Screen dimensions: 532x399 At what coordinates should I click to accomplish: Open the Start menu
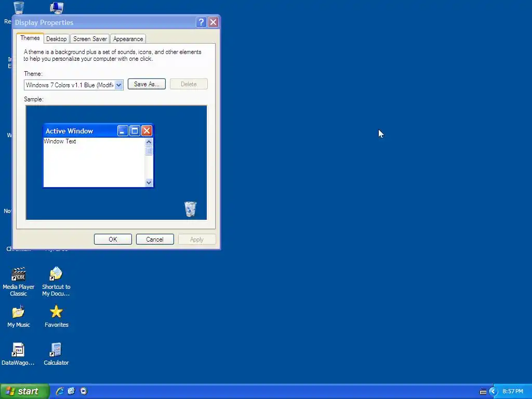coord(24,391)
